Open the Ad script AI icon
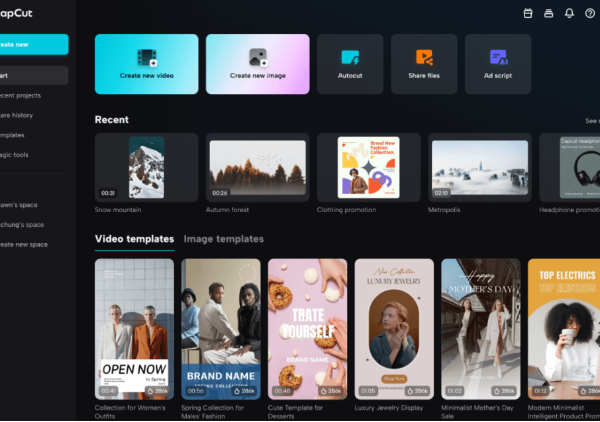Image resolution: width=600 pixels, height=422 pixels. coord(499,58)
